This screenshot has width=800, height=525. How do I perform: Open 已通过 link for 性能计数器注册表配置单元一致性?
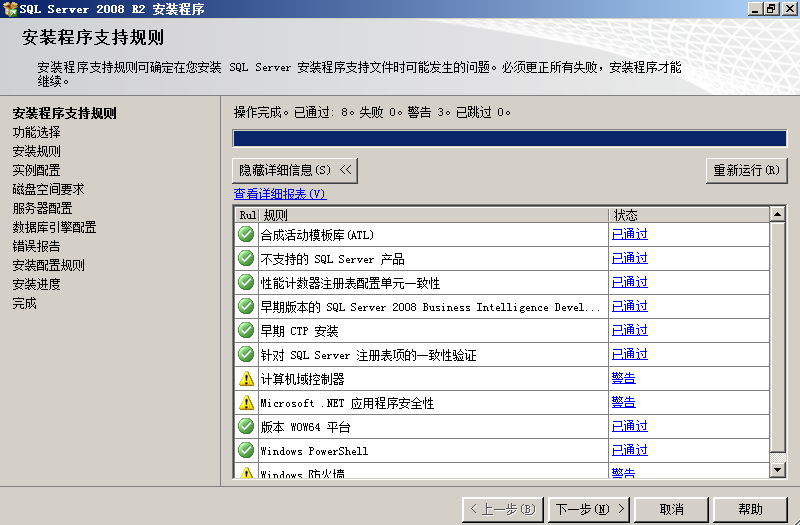point(630,282)
